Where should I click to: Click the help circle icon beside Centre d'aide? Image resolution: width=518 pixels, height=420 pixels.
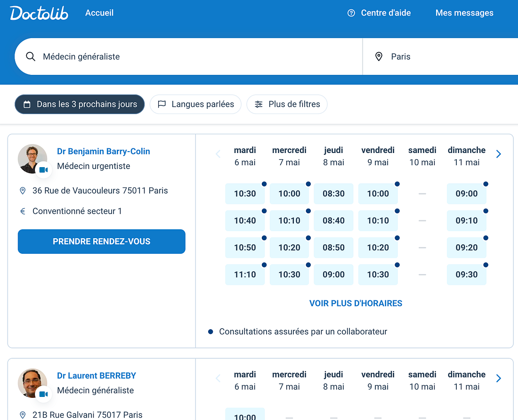click(351, 13)
